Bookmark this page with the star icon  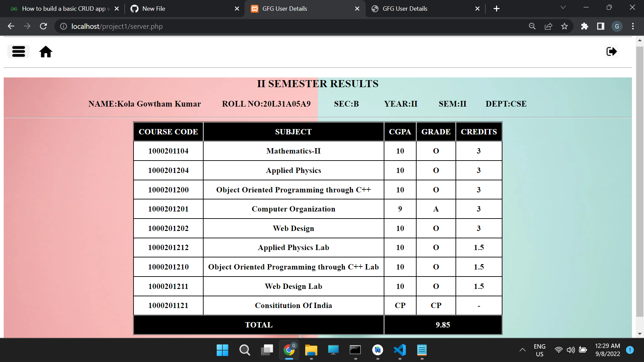[565, 26]
